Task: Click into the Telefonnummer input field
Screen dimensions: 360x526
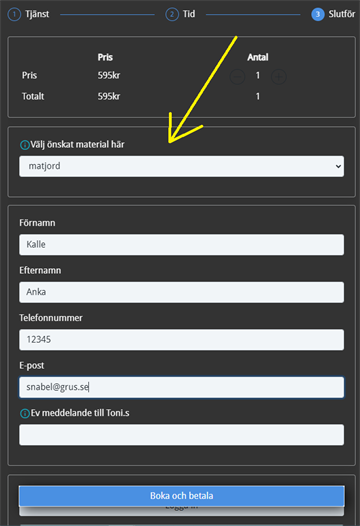Action: (x=182, y=340)
